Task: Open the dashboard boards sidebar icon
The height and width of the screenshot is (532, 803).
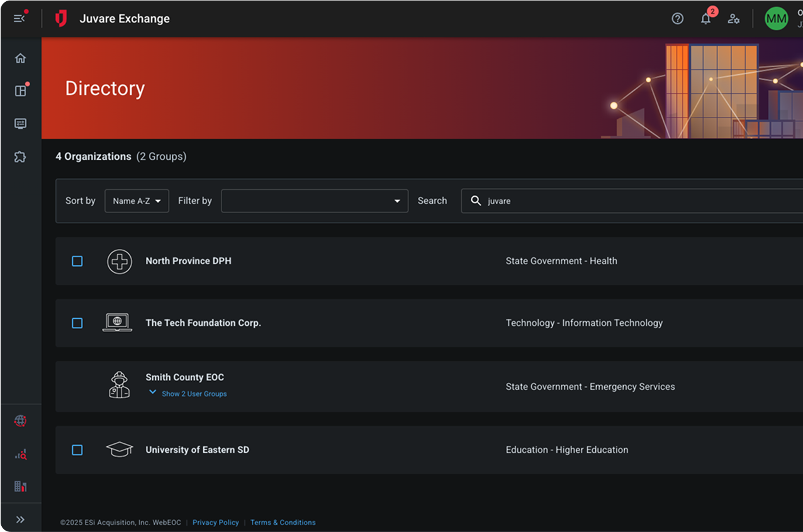Action: pos(20,91)
